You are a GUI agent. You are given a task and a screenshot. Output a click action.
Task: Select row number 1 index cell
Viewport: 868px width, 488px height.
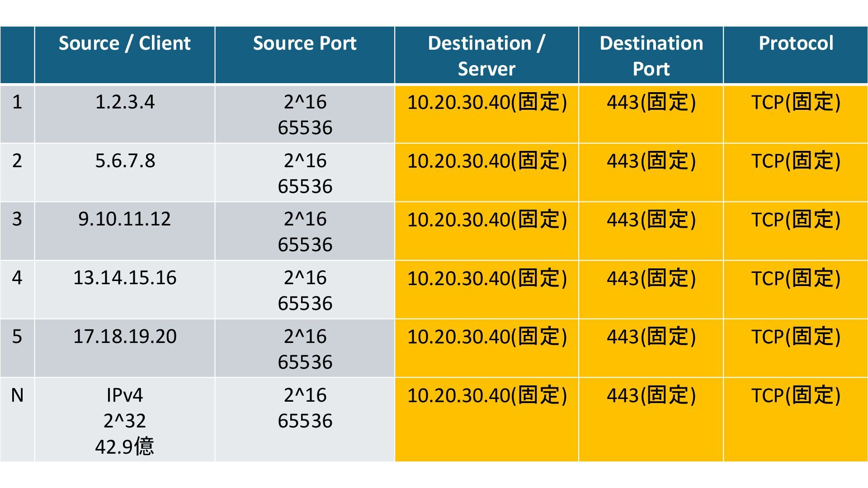[17, 114]
